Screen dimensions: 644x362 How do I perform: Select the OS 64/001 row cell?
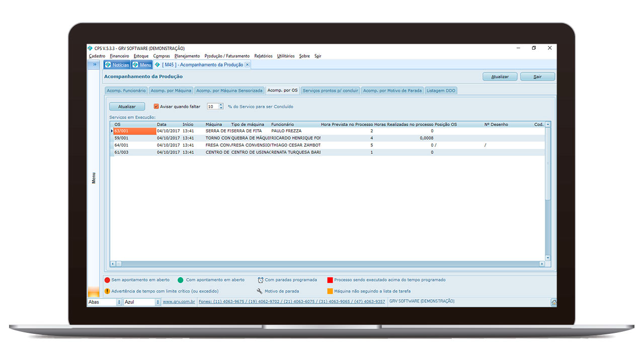135,145
